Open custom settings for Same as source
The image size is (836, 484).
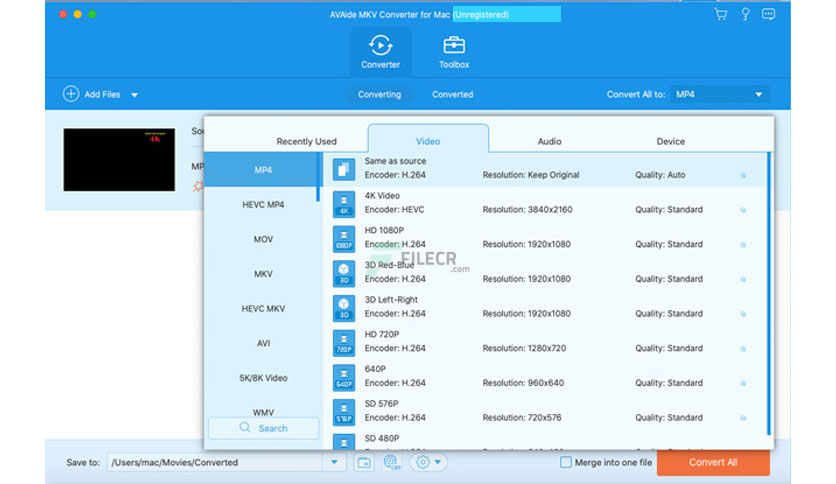coord(743,175)
